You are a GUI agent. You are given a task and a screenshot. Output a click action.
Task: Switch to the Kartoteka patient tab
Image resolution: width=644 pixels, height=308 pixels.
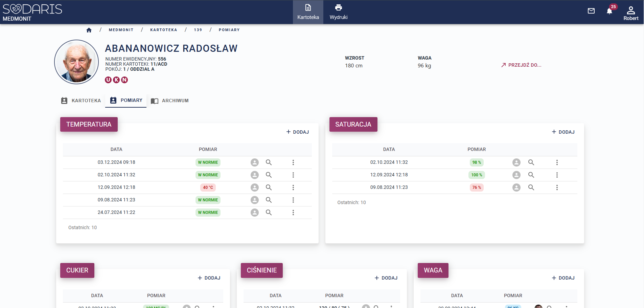pos(81,101)
